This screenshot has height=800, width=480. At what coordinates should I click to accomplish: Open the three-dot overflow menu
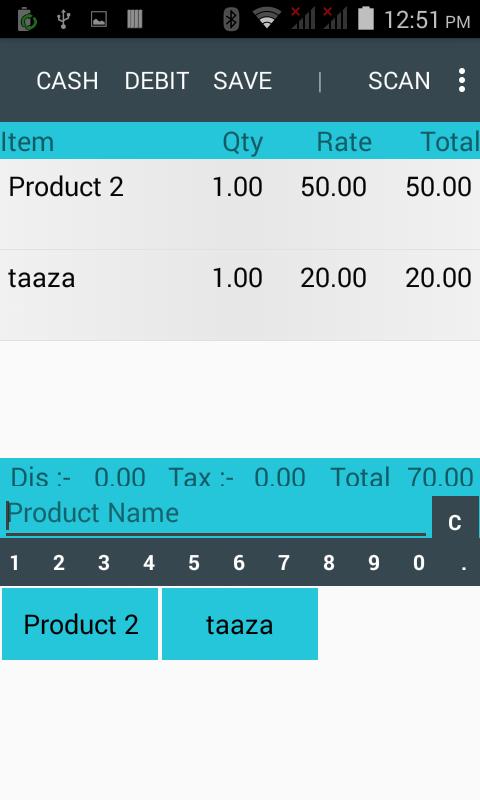(462, 81)
